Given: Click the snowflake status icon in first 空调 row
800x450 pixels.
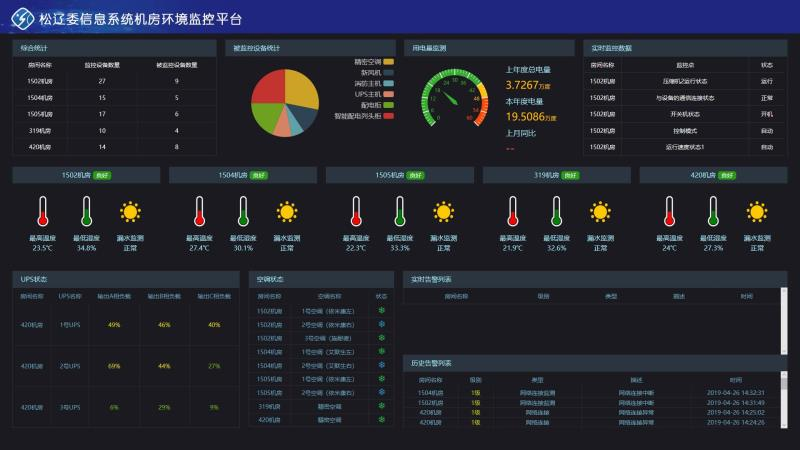Looking at the screenshot, I should (381, 311).
